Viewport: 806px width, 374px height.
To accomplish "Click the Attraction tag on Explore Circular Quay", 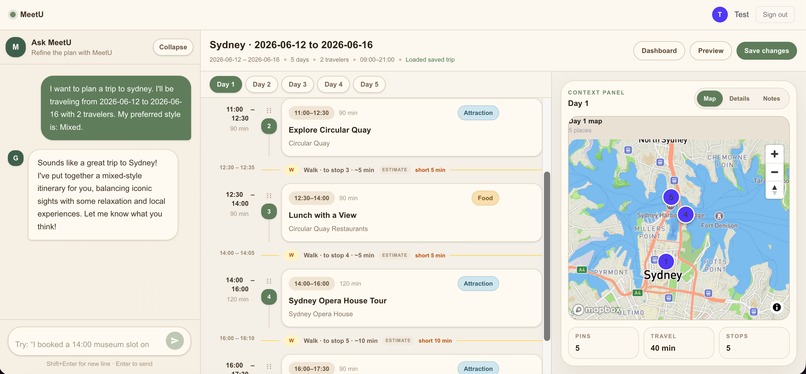I will 478,113.
